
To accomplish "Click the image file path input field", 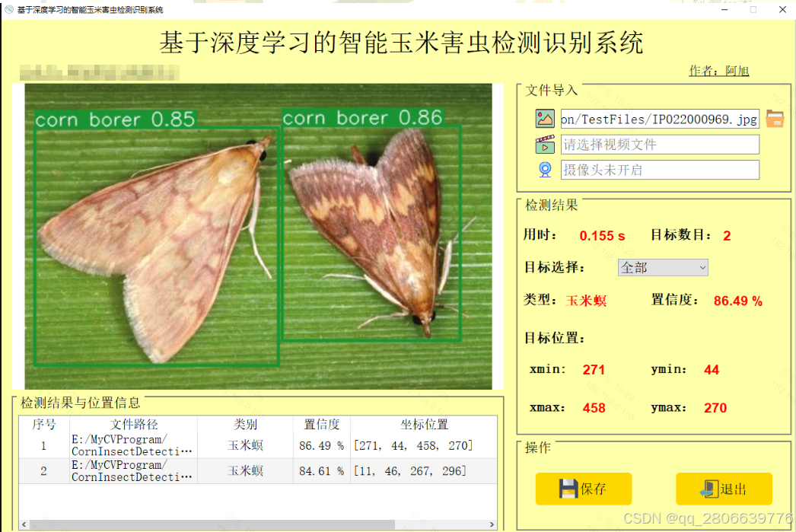I will (x=659, y=118).
